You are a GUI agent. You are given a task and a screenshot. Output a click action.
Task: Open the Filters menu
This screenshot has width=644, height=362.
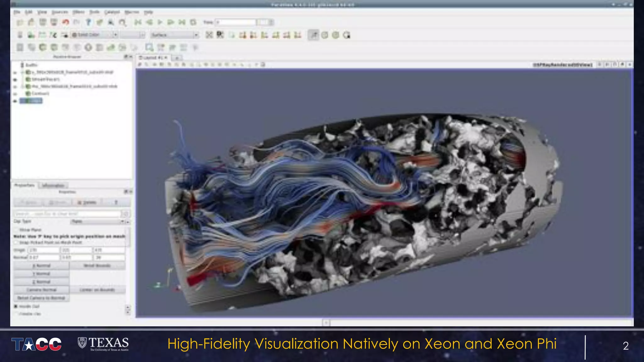coord(78,12)
